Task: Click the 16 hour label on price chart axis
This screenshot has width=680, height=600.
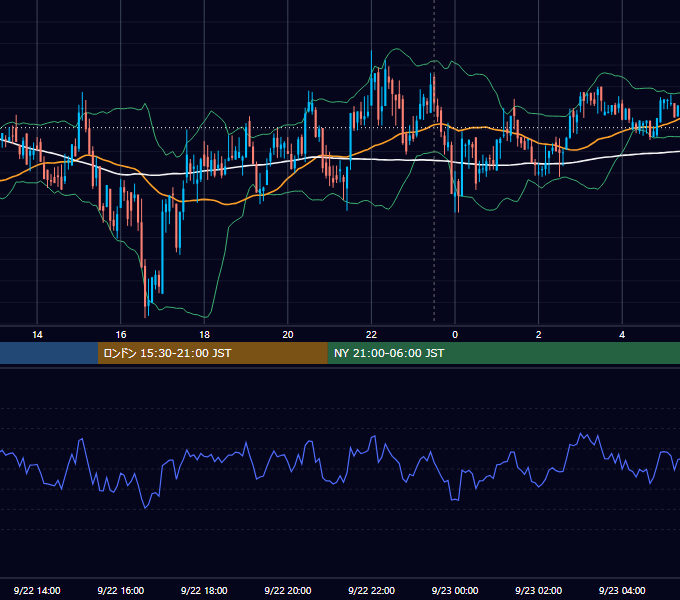Action: point(121,335)
